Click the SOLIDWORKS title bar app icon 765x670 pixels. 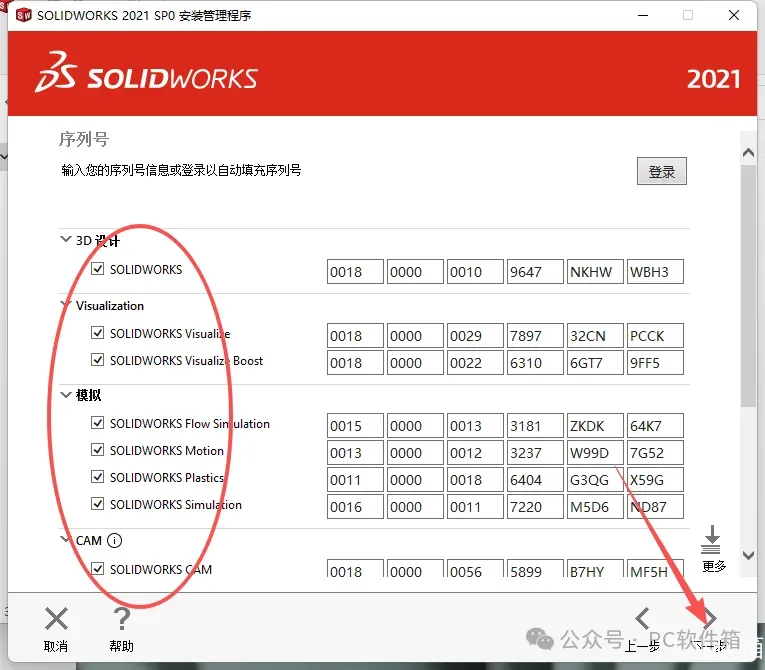click(x=23, y=15)
